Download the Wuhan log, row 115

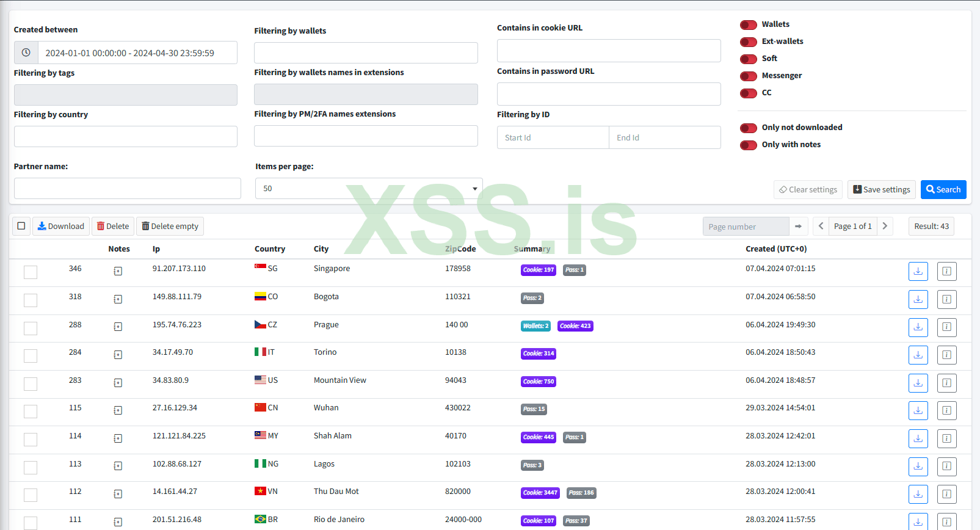(x=918, y=410)
